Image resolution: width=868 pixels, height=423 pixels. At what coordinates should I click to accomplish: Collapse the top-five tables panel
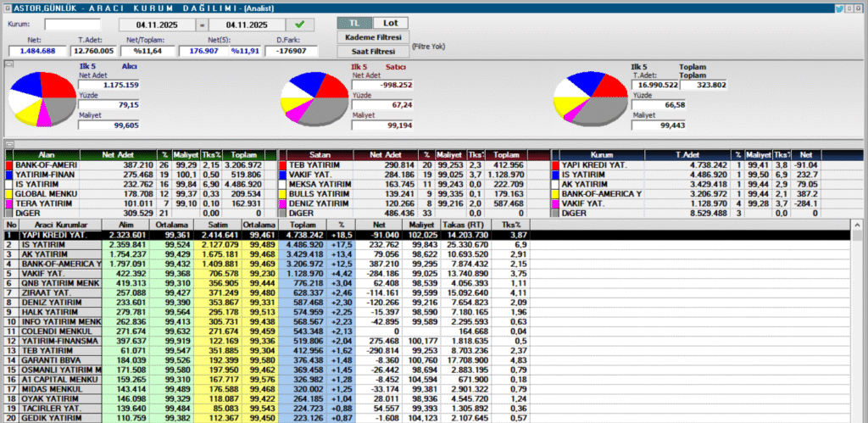click(x=9, y=145)
